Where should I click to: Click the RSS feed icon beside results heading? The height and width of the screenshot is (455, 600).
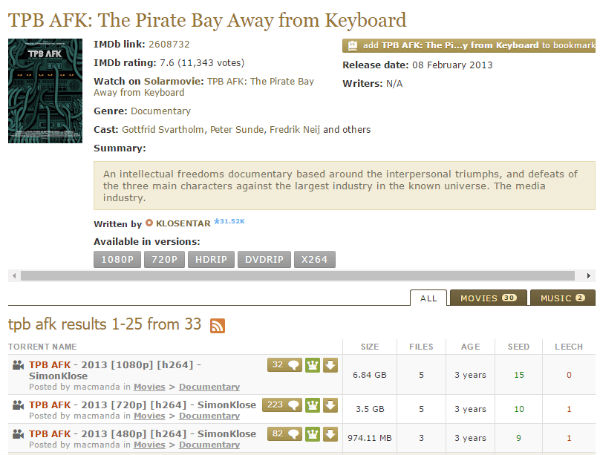pos(217,326)
